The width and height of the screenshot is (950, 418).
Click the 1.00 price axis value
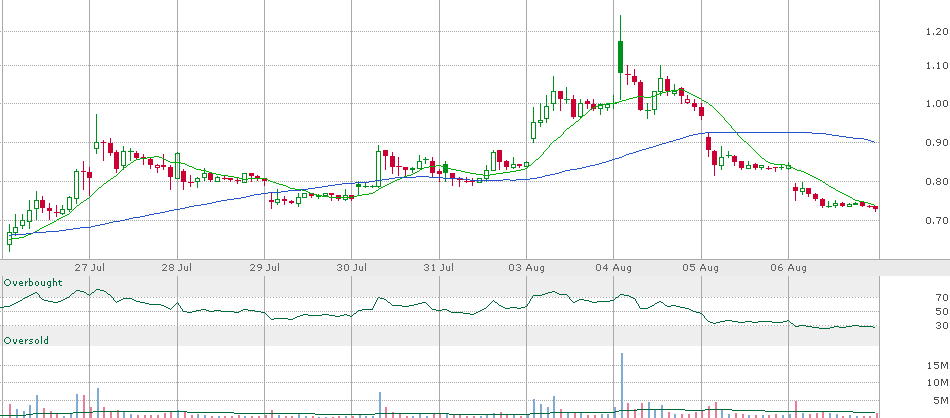pyautogui.click(x=937, y=104)
